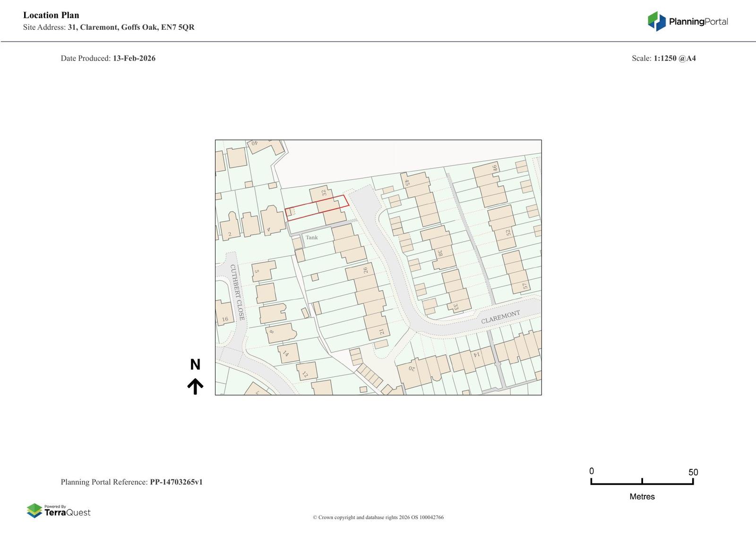Click the scale value 1:1250 @A4
This screenshot has height=535, width=756.
(674, 59)
